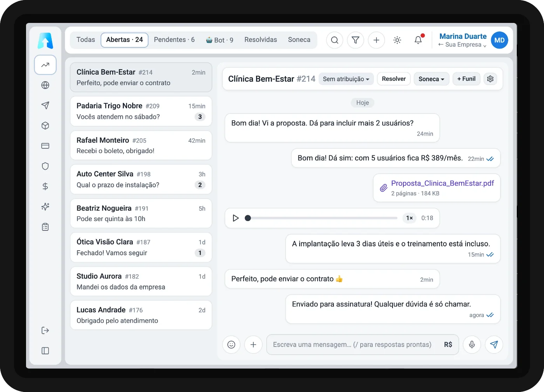The height and width of the screenshot is (392, 544).
Task: Open the emoji picker
Action: pyautogui.click(x=231, y=345)
